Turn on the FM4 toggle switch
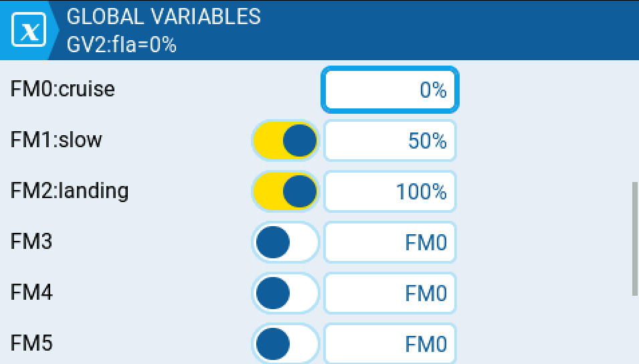The image size is (639, 364). pyautogui.click(x=286, y=293)
